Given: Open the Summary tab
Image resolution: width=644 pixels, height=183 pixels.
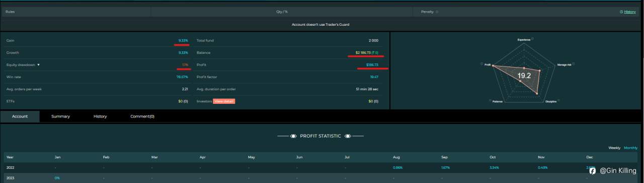Looking at the screenshot, I should [x=60, y=116].
